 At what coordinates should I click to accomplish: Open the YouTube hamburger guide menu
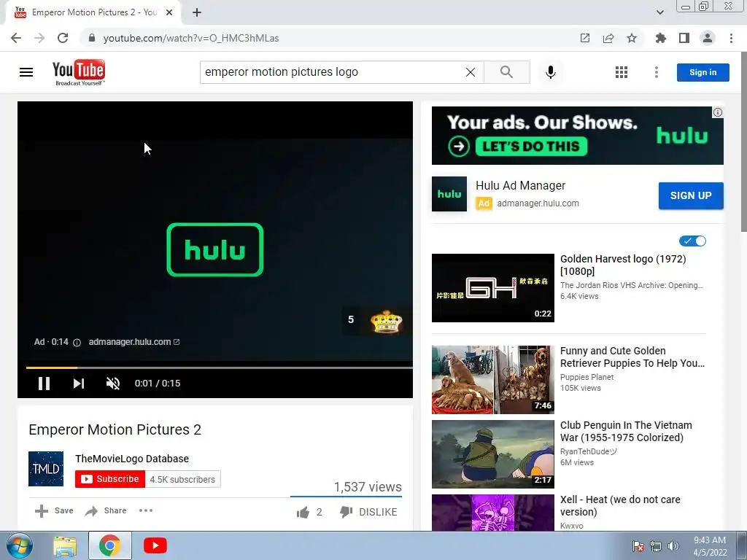(x=26, y=72)
